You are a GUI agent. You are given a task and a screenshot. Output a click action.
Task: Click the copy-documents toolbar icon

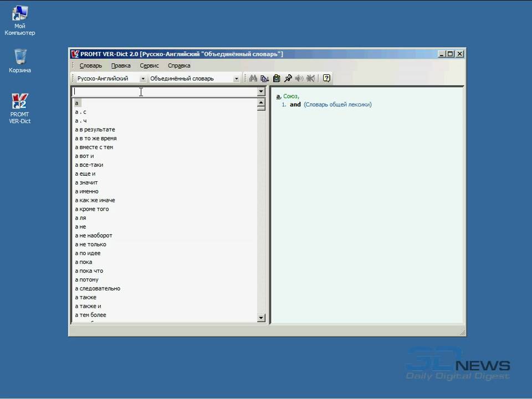coord(265,78)
